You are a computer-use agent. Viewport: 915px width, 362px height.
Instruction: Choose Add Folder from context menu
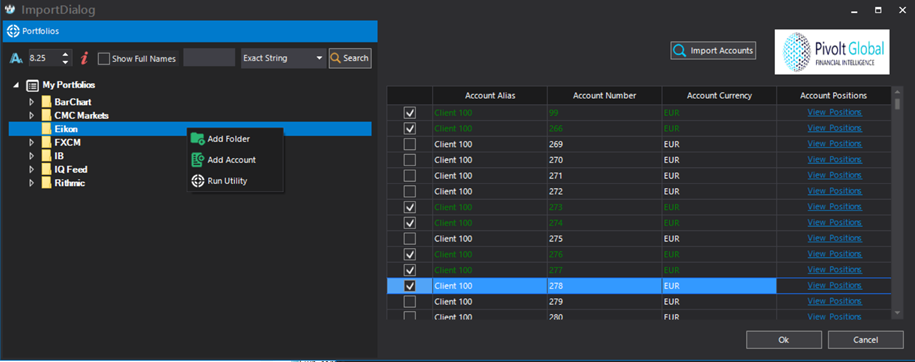(x=235, y=139)
